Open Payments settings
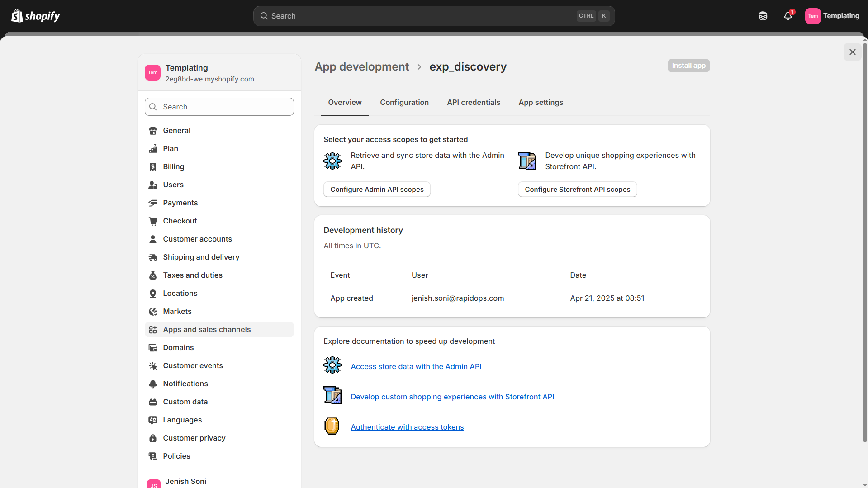This screenshot has height=488, width=868. coord(219,203)
